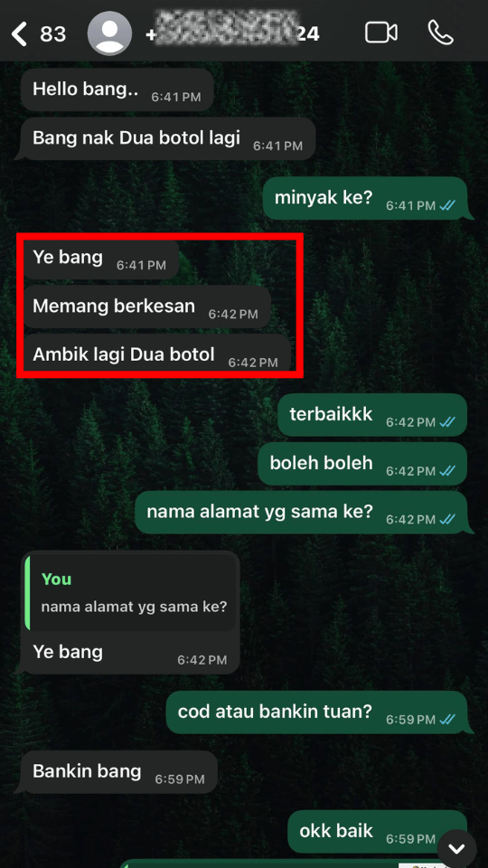Start a video call with this contact
The height and width of the screenshot is (868, 488).
pos(381,33)
